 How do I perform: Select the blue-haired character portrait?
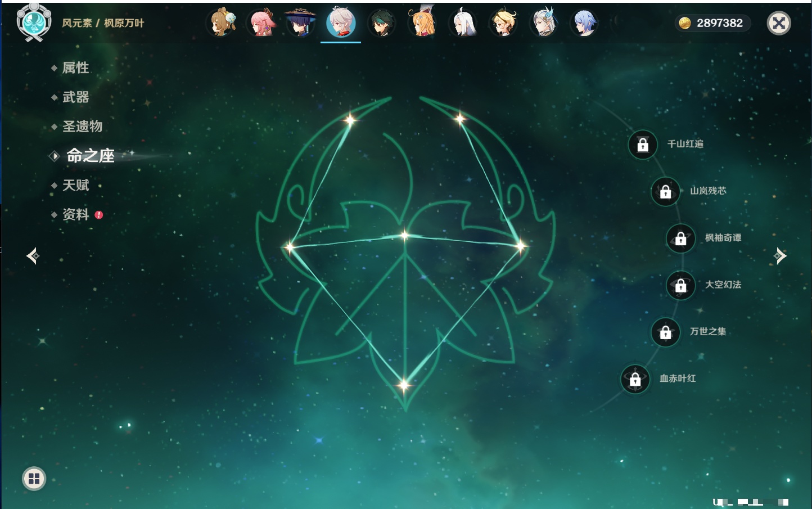click(x=584, y=23)
